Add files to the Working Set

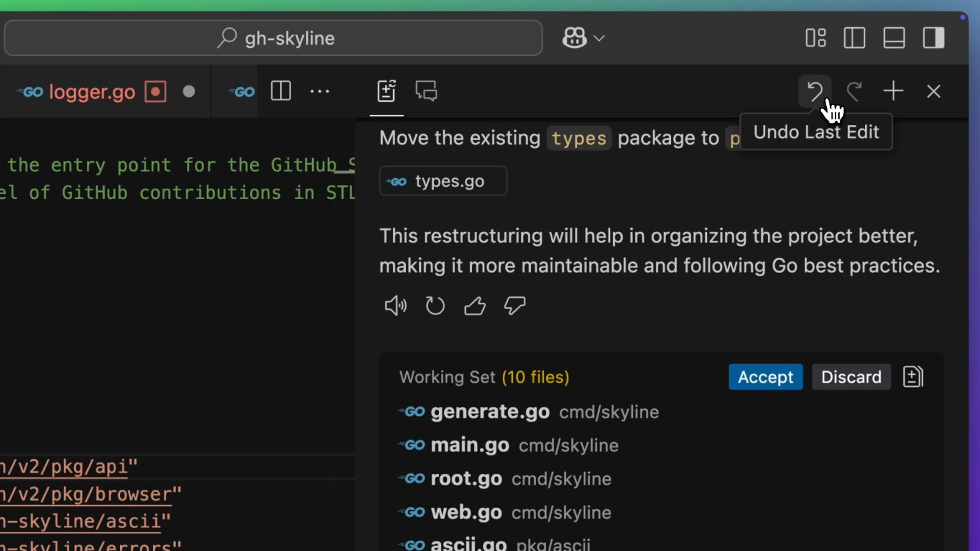[912, 377]
